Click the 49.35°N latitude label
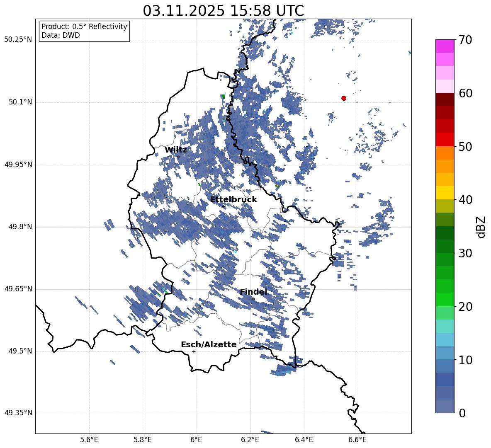This screenshot has width=491, height=448. [18, 413]
